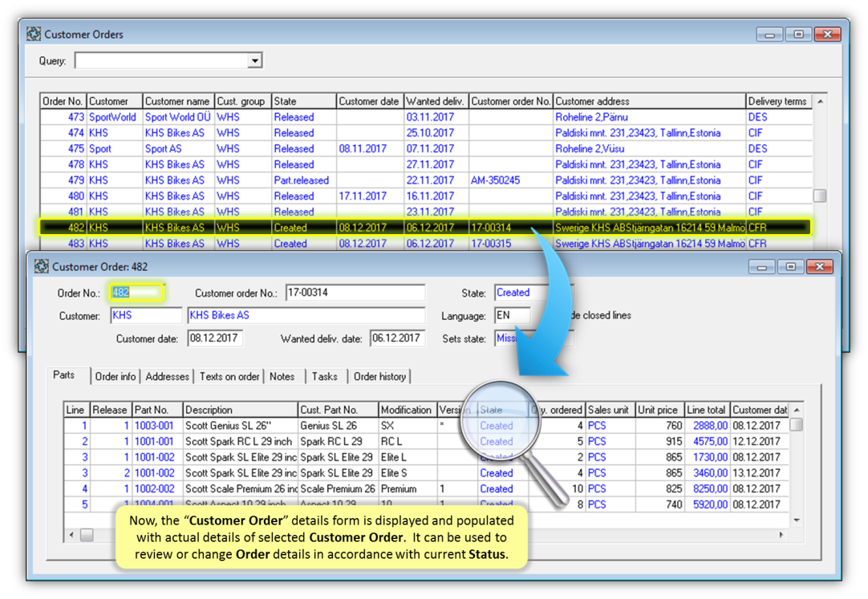
Task: Click the Customer Orders window title icon
Action: [x=33, y=34]
